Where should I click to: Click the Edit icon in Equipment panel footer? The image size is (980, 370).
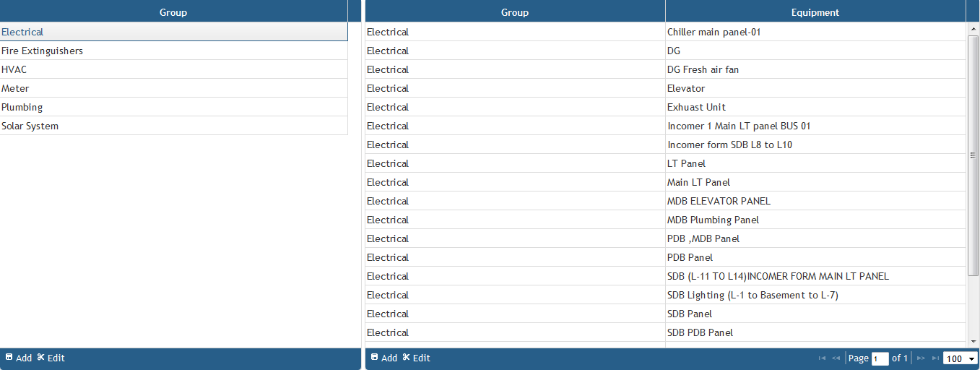click(407, 357)
